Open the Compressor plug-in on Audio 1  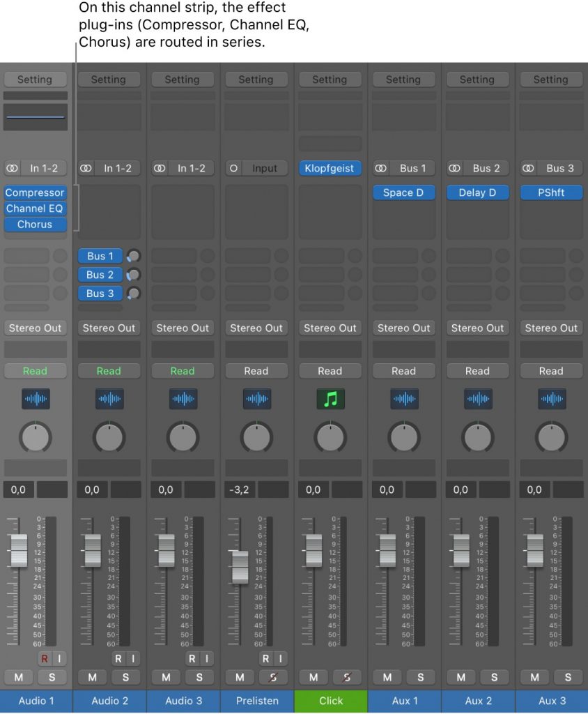click(35, 192)
